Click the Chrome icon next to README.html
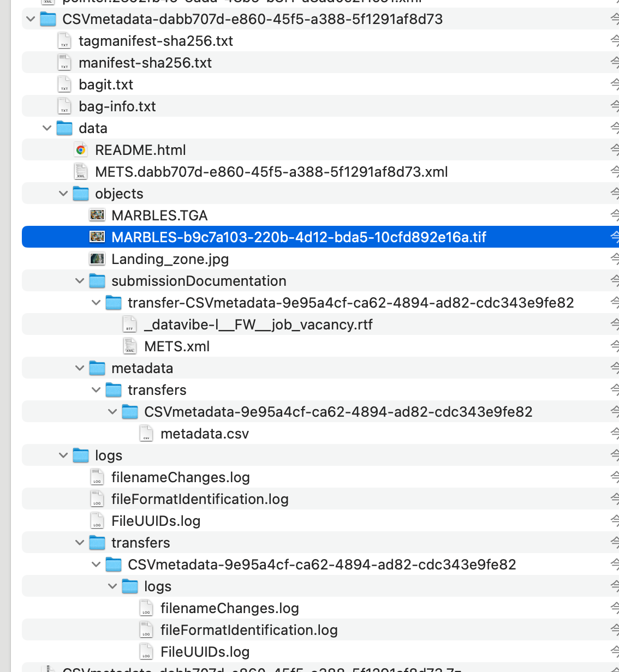Screen dimensions: 619x672 [x=82, y=149]
